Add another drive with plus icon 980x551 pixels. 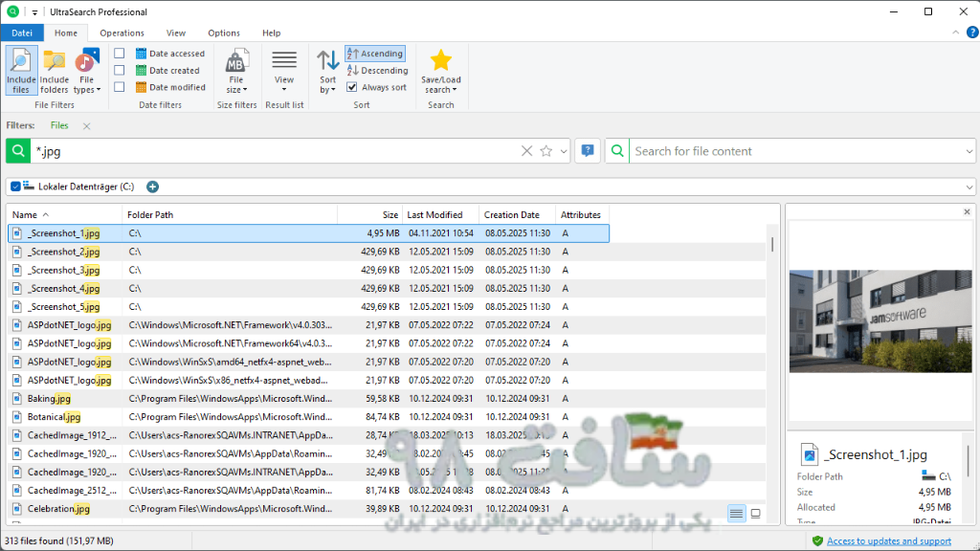152,187
